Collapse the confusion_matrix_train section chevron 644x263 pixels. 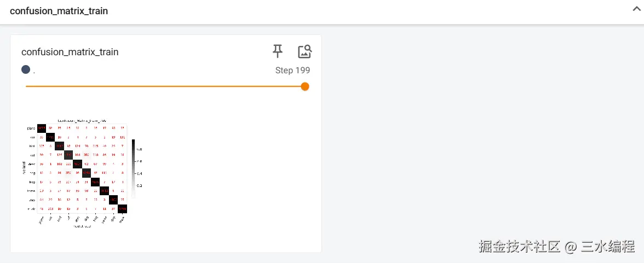(x=637, y=9)
